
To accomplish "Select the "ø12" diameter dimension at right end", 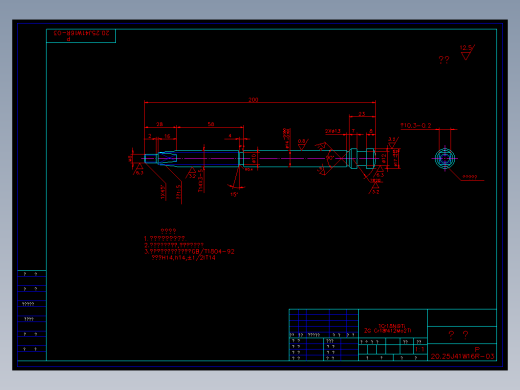I will (384, 158).
